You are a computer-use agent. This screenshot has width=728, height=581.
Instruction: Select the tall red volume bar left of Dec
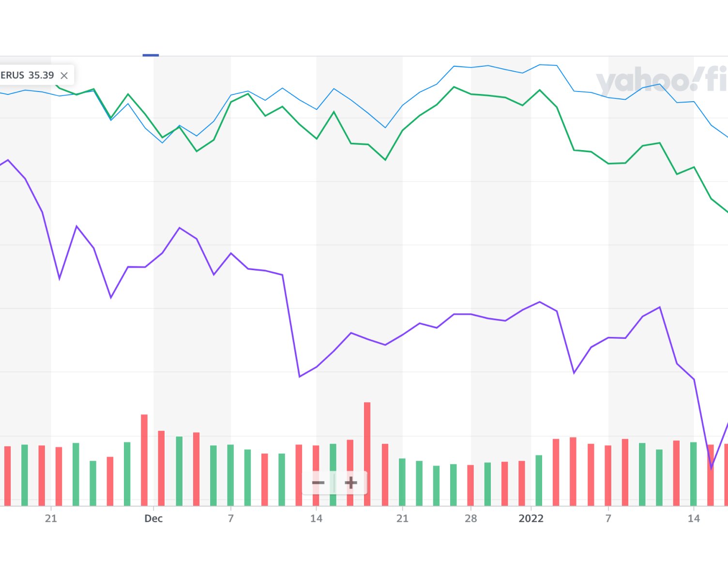pyautogui.click(x=144, y=459)
